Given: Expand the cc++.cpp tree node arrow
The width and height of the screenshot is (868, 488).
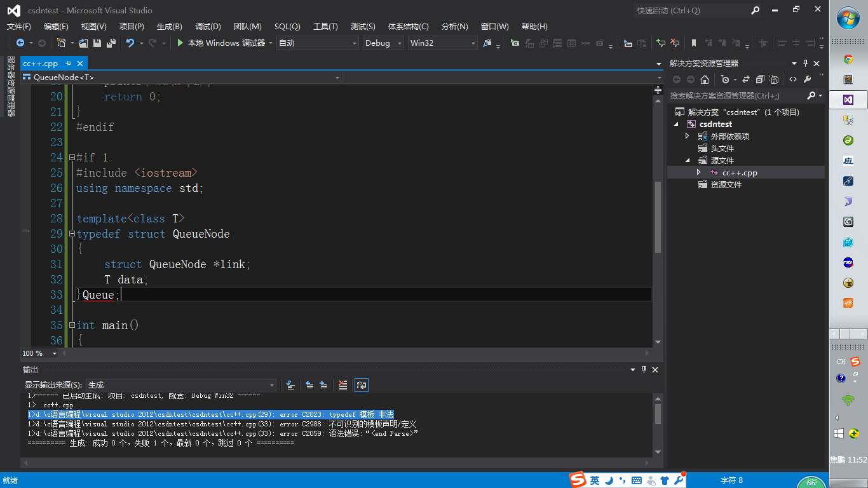Looking at the screenshot, I should coord(699,172).
